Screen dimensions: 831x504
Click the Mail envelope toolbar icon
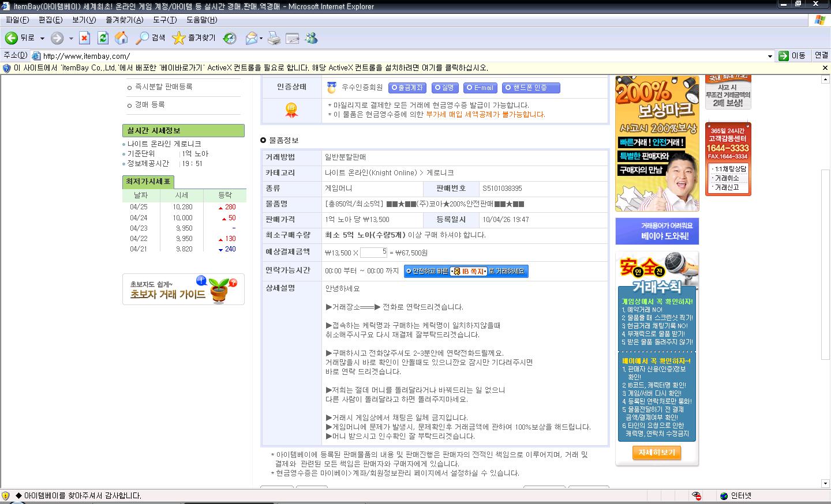[251, 38]
